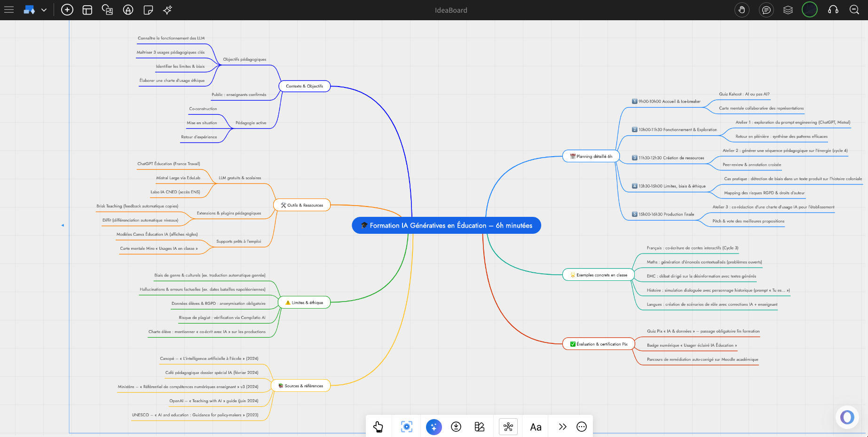Screen dimensions: 868x437
Task: Show the layers panel
Action: 788,10
